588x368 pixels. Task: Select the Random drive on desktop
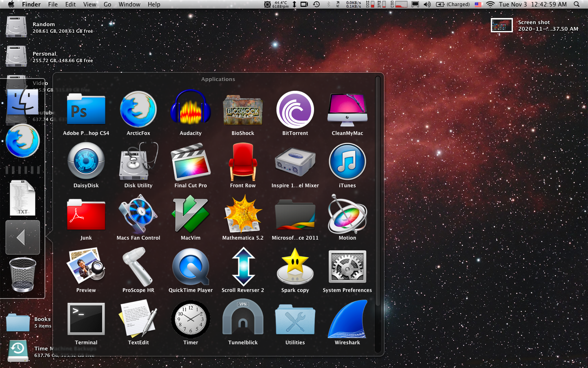(16, 27)
